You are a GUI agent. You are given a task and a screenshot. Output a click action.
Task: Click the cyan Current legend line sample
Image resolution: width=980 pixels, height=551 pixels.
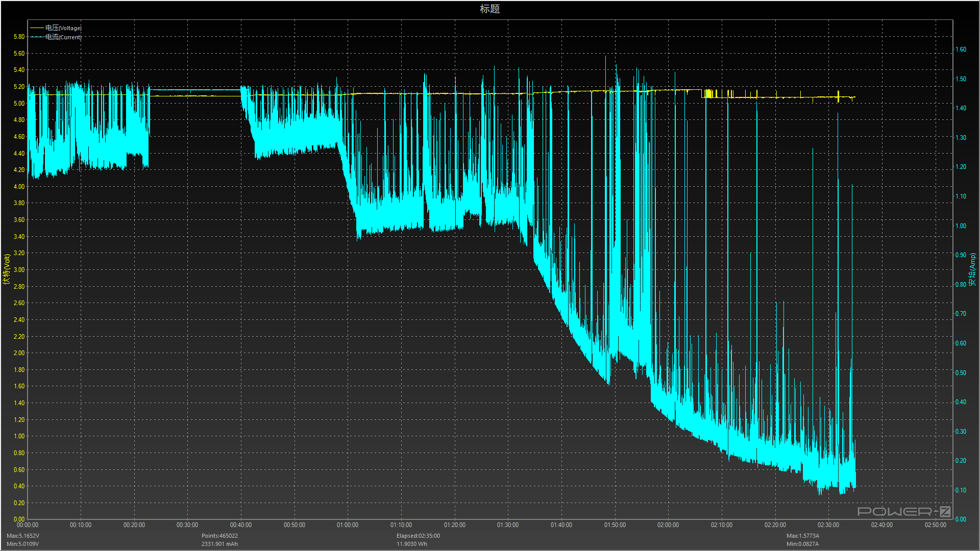point(37,37)
